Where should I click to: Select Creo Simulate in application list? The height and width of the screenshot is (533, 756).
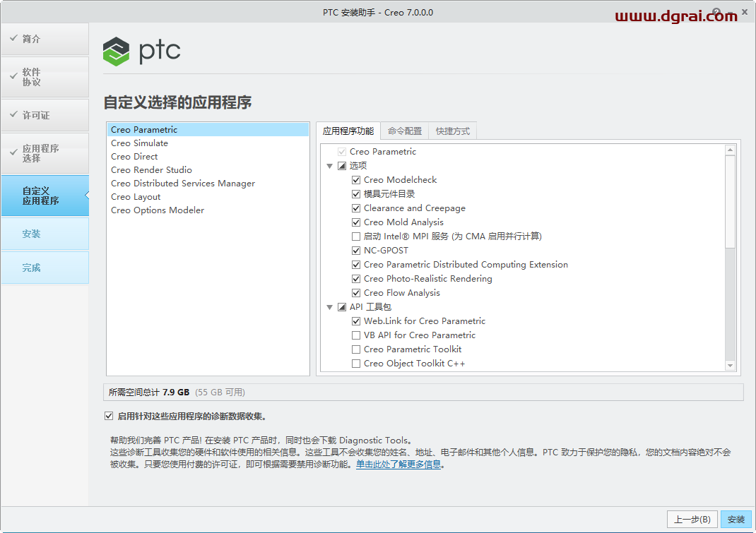tap(208, 143)
